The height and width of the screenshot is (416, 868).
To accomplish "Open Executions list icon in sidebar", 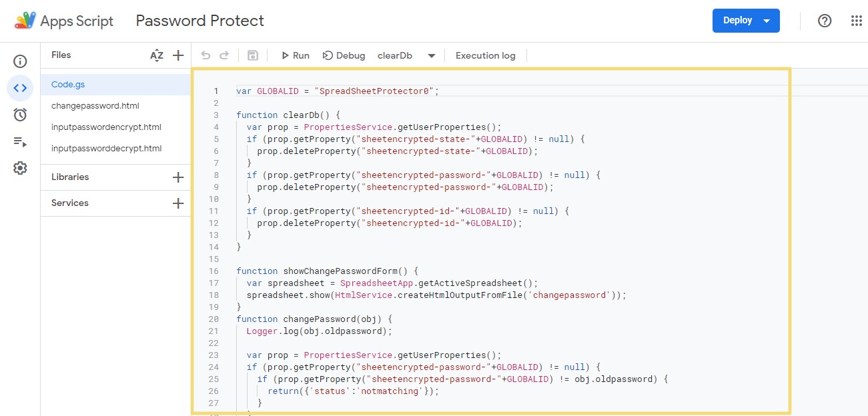I will pos(20,141).
